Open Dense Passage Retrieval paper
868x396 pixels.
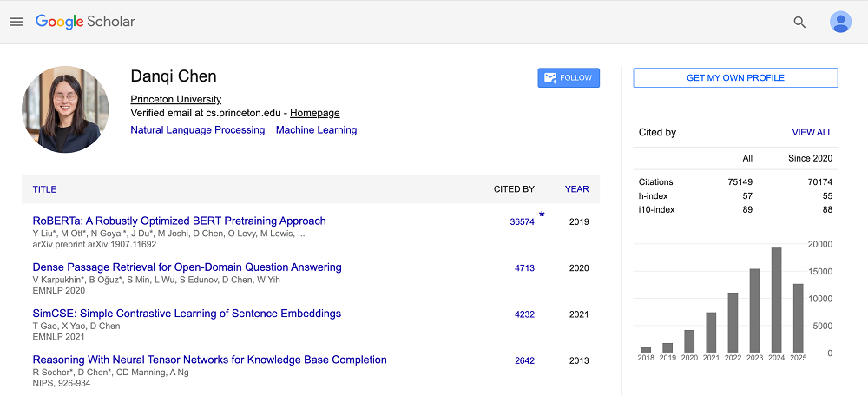[x=187, y=267]
